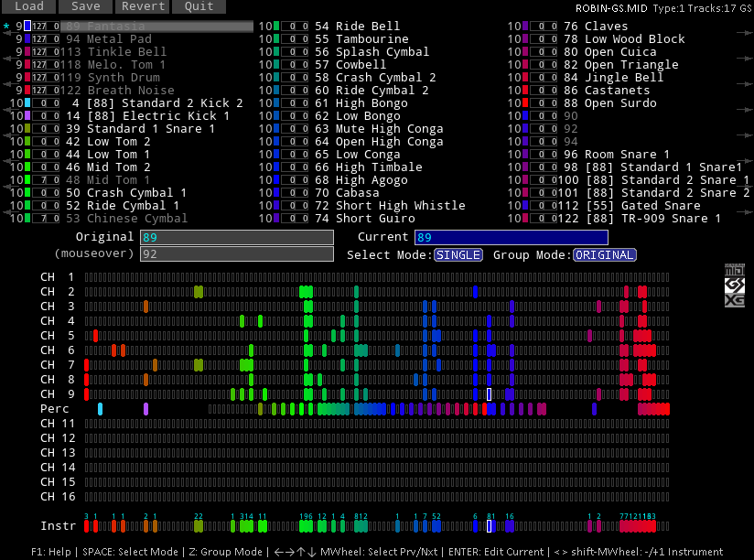Click the white-outlined cell in Instr row
Screen dimensions: 754x560
[490, 526]
